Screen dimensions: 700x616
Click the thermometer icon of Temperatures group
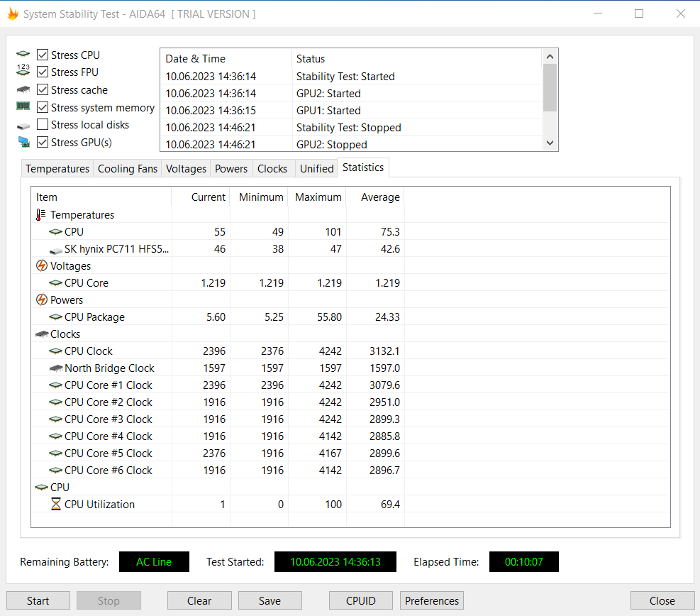click(x=41, y=215)
